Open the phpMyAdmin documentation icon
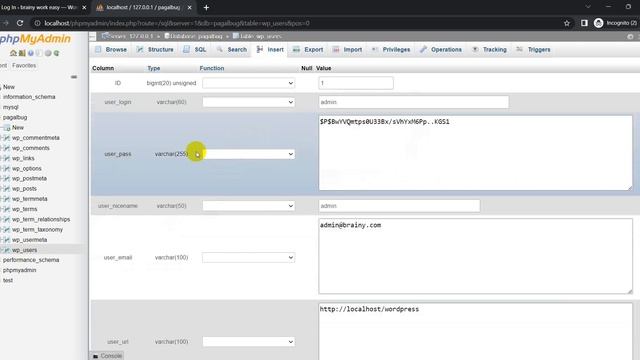Image resolution: width=640 pixels, height=360 pixels. point(31,53)
